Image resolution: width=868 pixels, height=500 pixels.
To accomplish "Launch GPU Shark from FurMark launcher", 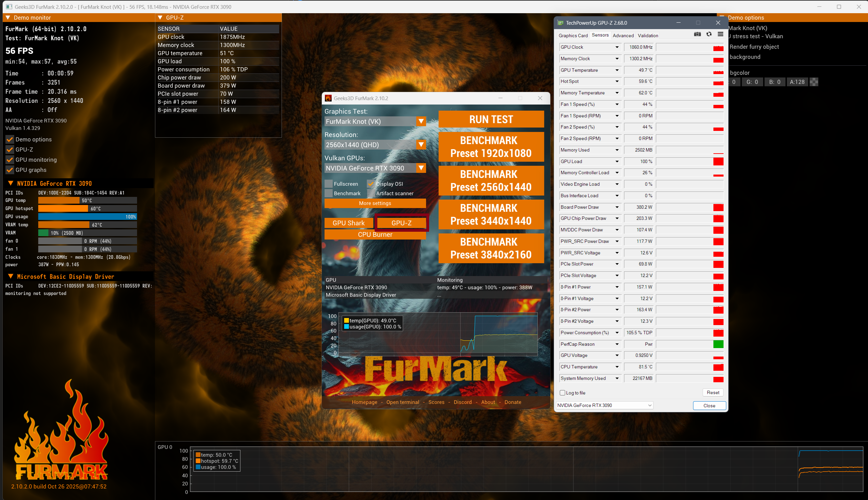I will 349,223.
